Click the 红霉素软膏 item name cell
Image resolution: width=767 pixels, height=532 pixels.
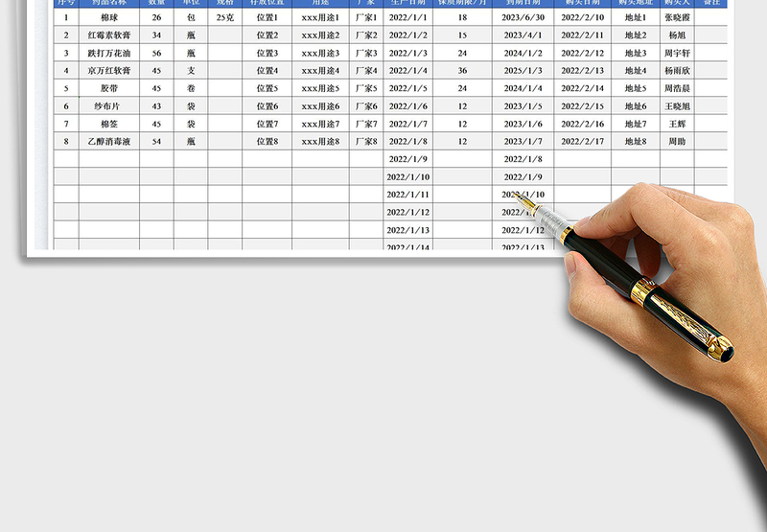109,35
